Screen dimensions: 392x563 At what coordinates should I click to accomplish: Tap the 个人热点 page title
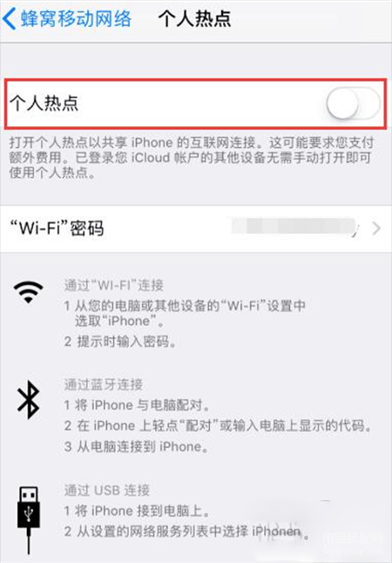pyautogui.click(x=194, y=18)
